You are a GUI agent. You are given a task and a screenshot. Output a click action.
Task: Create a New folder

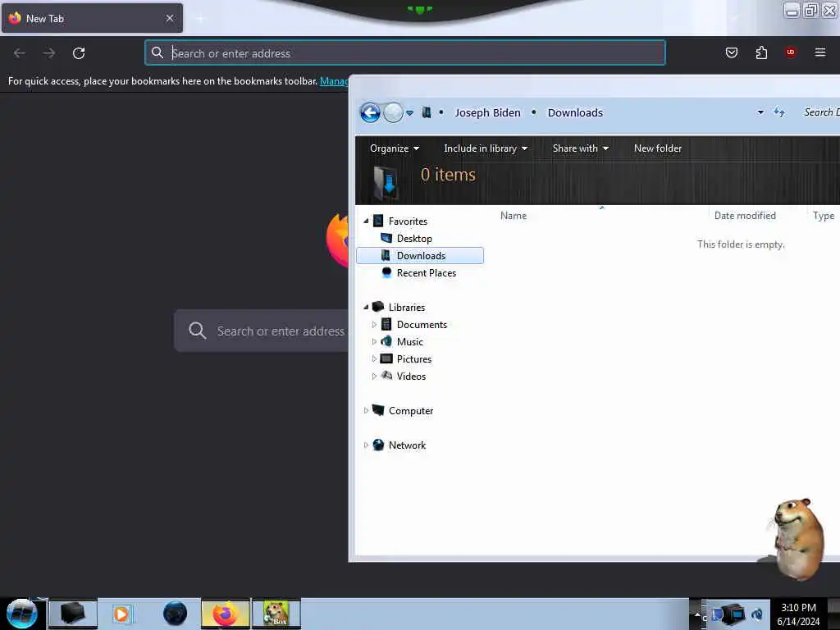[x=657, y=148]
